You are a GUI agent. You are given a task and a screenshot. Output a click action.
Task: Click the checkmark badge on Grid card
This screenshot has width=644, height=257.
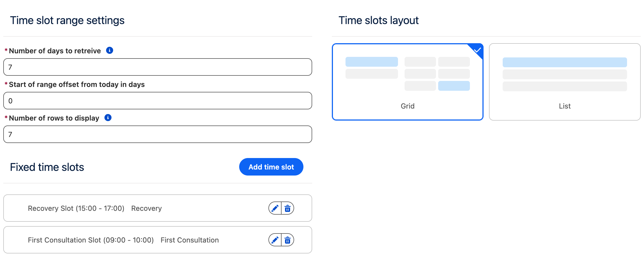[x=478, y=50]
